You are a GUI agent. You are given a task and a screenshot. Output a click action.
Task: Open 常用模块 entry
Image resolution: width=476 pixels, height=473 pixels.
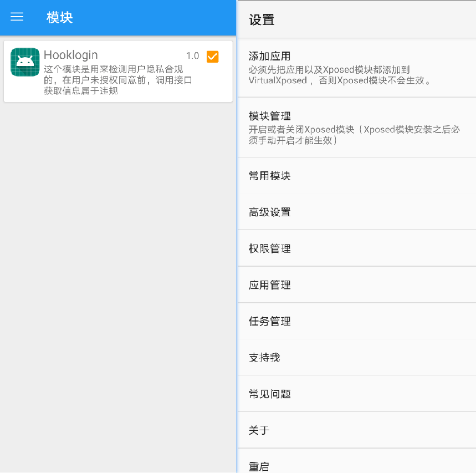click(357, 176)
